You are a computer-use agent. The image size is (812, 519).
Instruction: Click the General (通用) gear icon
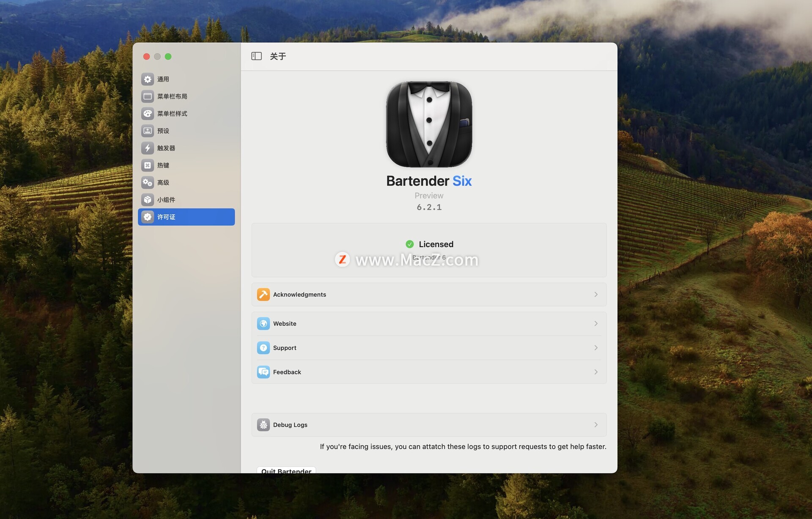coord(147,79)
